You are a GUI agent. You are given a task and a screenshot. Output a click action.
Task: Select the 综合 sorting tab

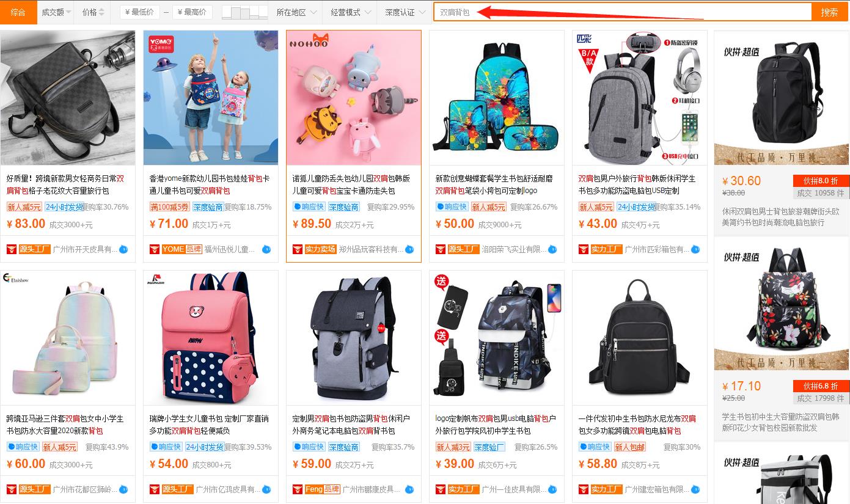[x=18, y=12]
